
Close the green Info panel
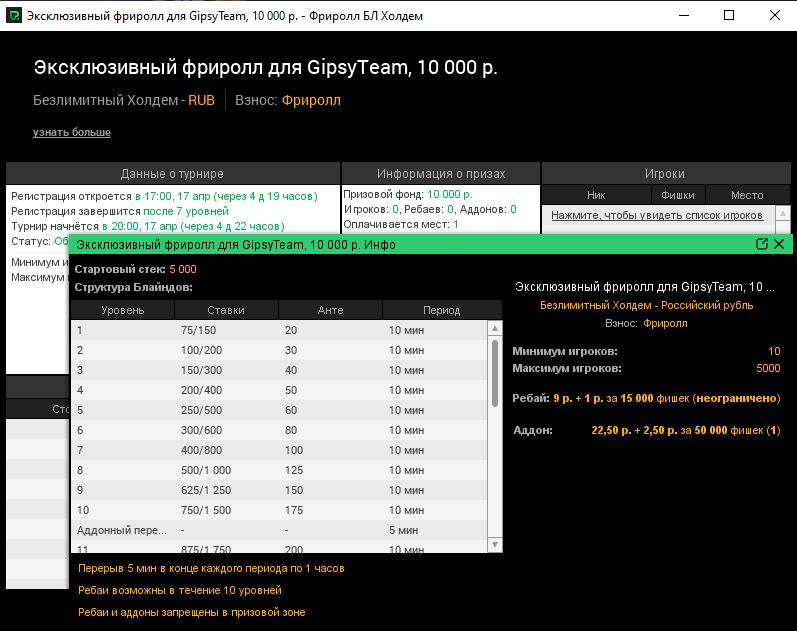click(x=779, y=244)
